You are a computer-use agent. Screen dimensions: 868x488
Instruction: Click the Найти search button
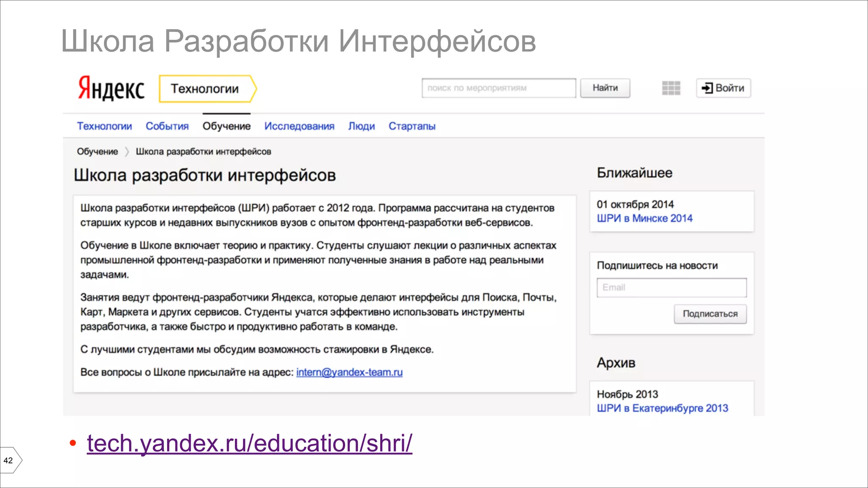pos(605,88)
